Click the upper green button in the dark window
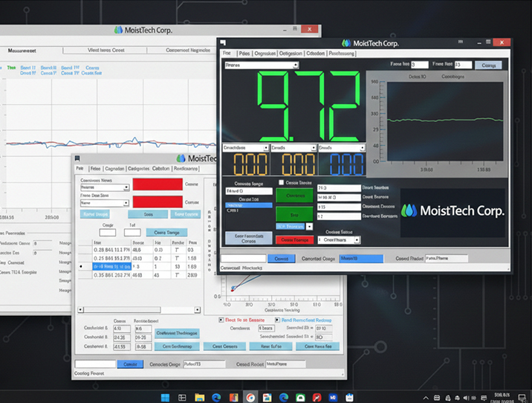The width and height of the screenshot is (532, 403). click(294, 196)
